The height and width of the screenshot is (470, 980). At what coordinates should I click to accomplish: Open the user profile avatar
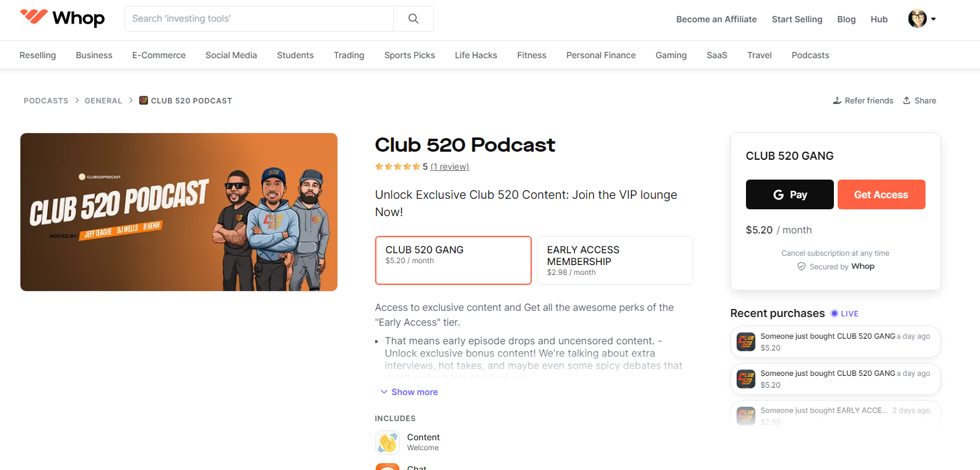[917, 19]
